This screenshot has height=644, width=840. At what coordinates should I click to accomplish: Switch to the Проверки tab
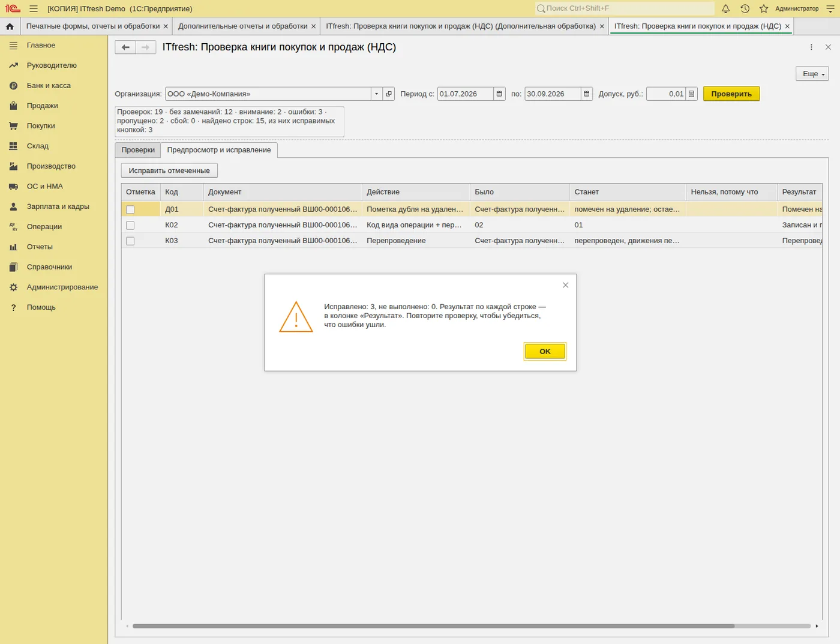coord(138,150)
